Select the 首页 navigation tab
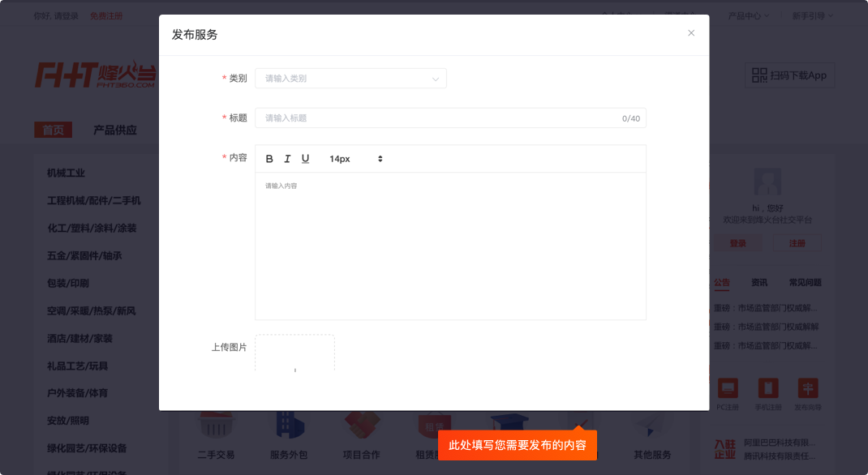The image size is (868, 475). click(x=54, y=130)
